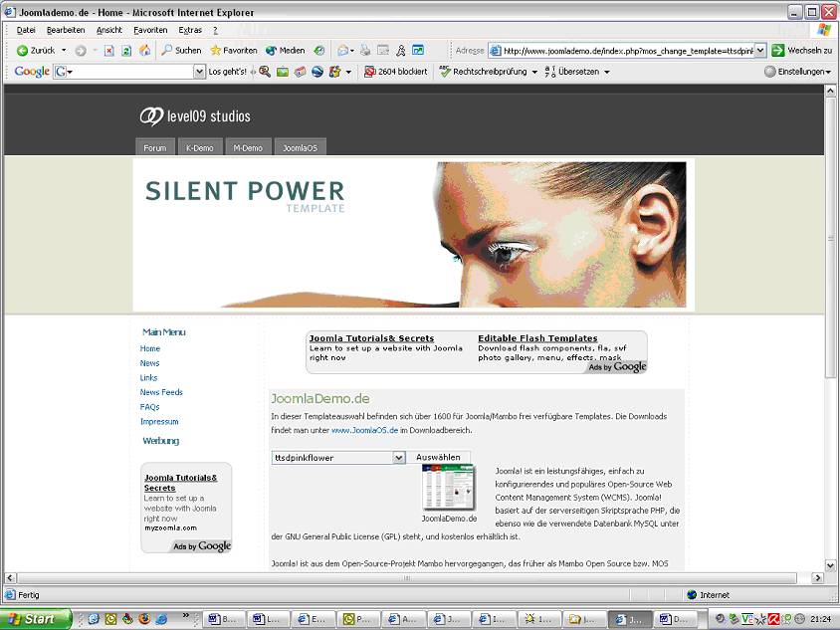Click the Home link in Main Menu
840x630 pixels.
[x=150, y=348]
